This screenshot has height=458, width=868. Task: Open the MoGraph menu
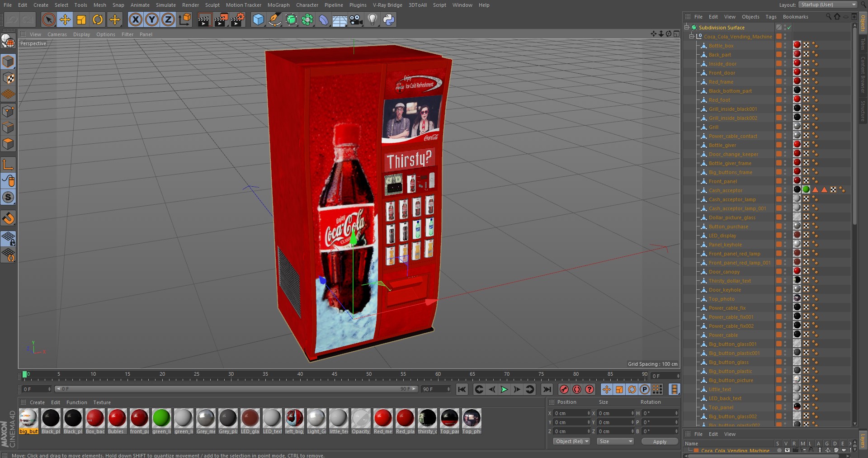[x=278, y=5]
